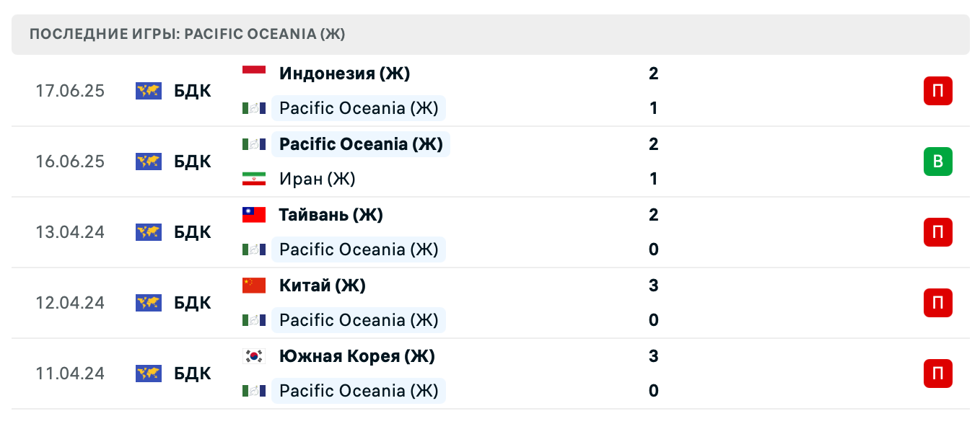980x424 pixels.
Task: Click the Taiwan flag icon
Action: 254,214
